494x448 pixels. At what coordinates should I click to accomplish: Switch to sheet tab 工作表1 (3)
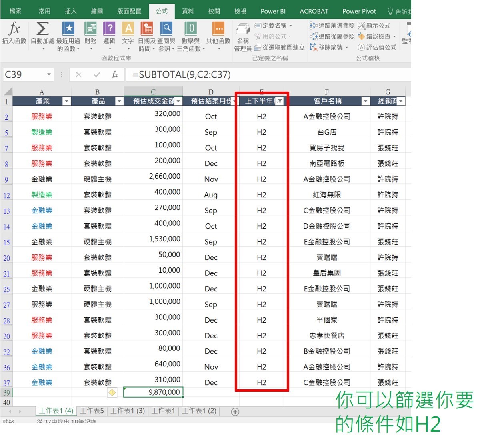[x=127, y=411]
